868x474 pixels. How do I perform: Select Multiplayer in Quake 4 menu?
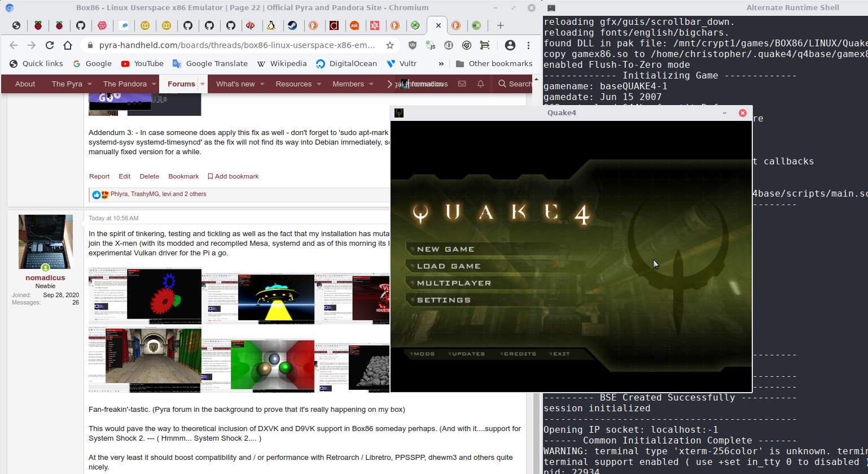[x=454, y=283]
